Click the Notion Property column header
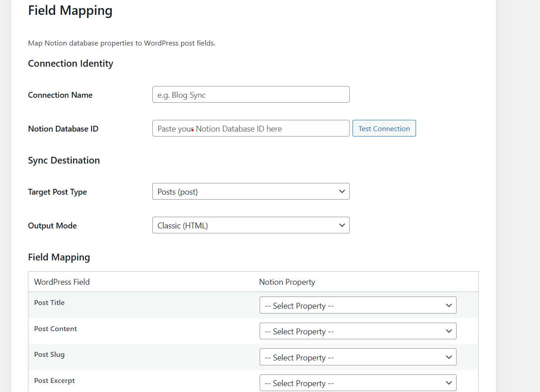Screen dimensions: 540x392 pos(287,282)
